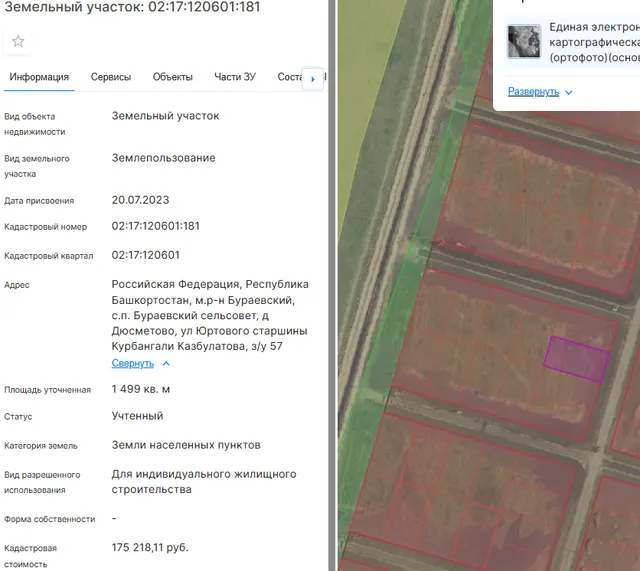Open the partly hidden Состав tab
Viewport: 640px width, 571px height.
tap(289, 77)
